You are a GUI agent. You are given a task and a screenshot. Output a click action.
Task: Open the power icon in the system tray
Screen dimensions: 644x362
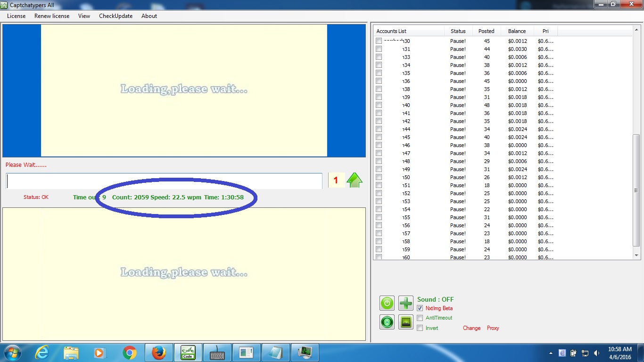(x=574, y=353)
